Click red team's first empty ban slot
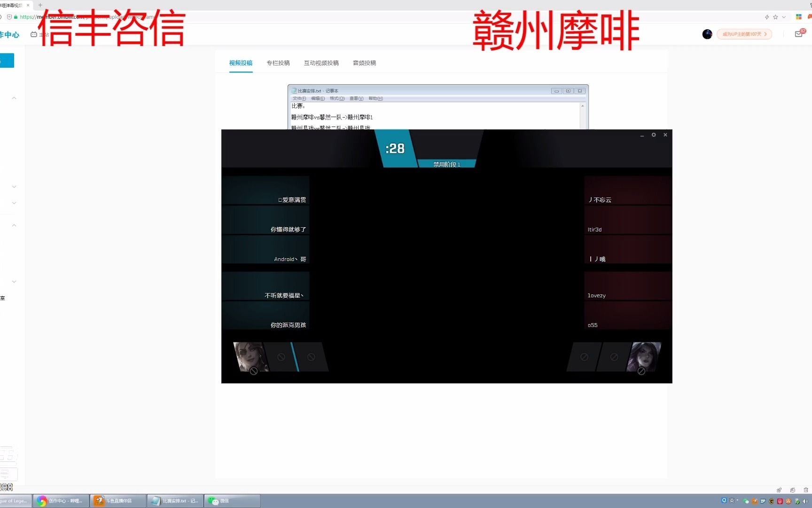 (584, 357)
